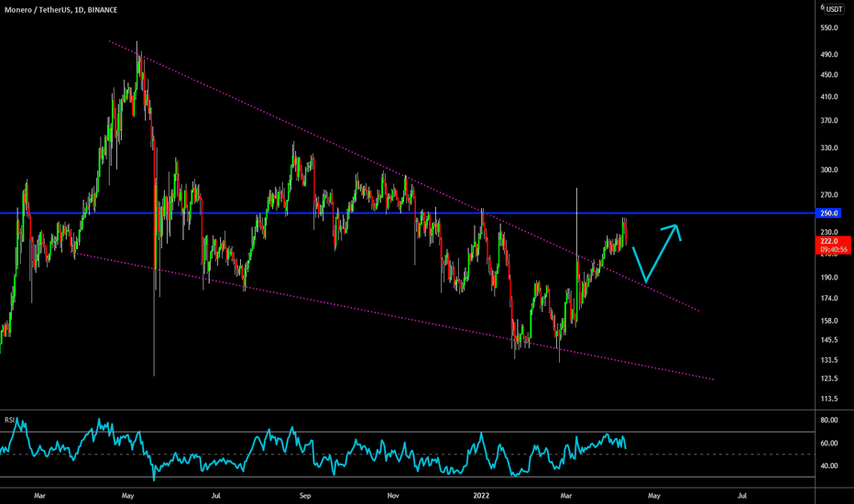Click the 133.5 price axis label
Viewport: 854px width, 504px height.
coord(829,360)
